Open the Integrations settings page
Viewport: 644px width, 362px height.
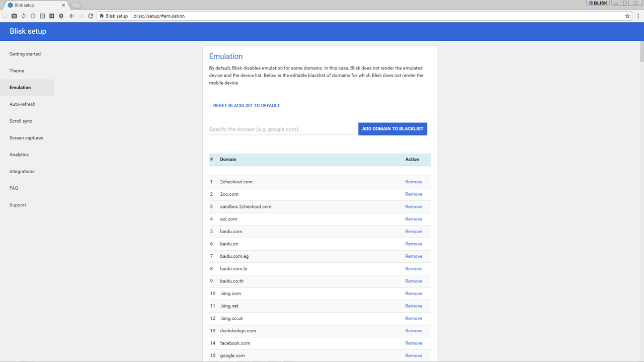click(22, 171)
